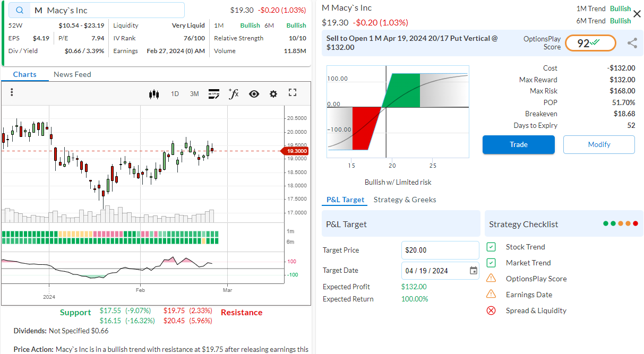
Task: Click the IV Rank 76/100 value
Action: 194,38
